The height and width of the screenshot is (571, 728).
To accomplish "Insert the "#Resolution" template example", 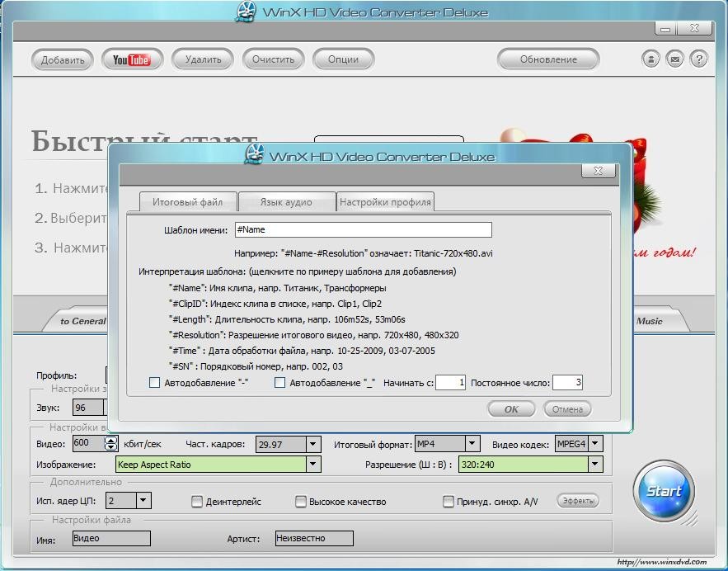I will point(314,335).
